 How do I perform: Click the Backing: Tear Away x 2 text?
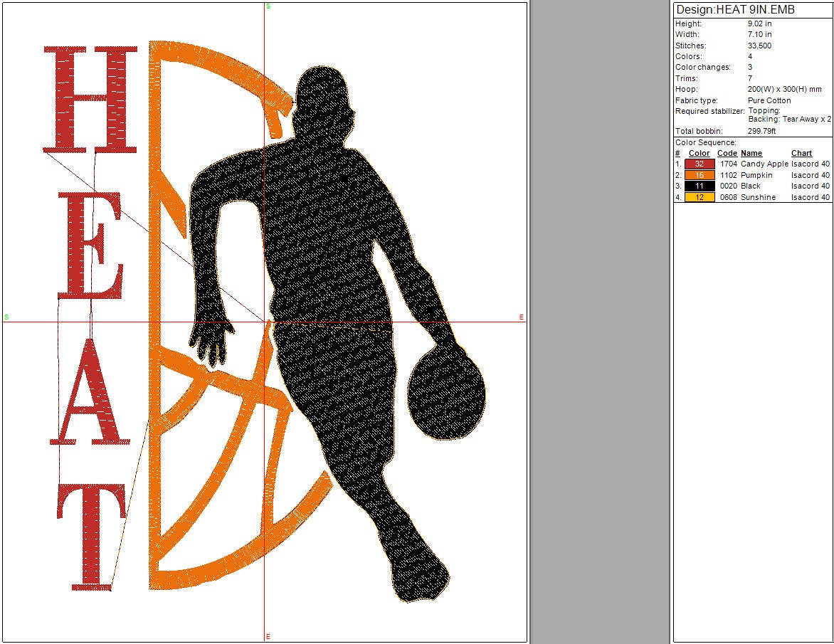click(789, 120)
